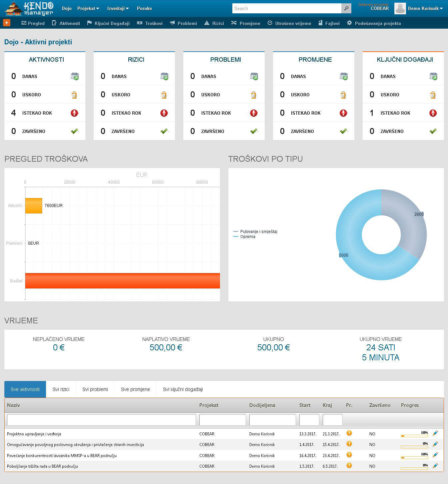Click calendar icon in Aktivnosti Danas row

[x=75, y=76]
